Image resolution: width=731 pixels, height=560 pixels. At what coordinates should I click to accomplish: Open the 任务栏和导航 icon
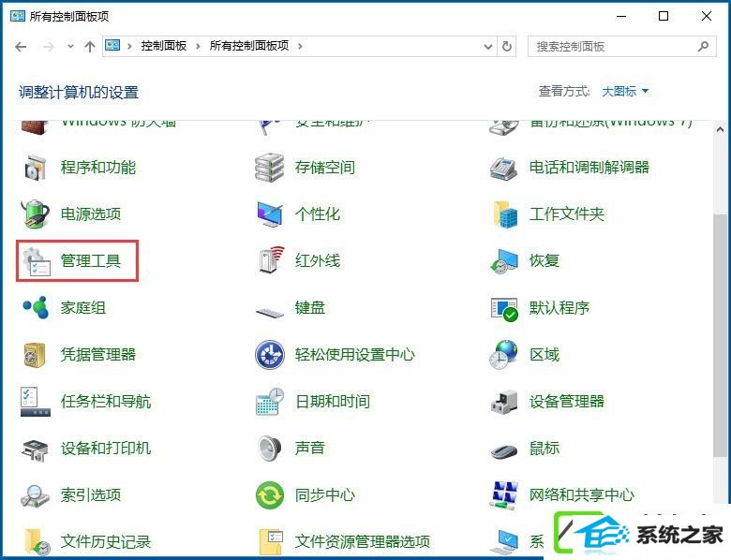click(36, 401)
